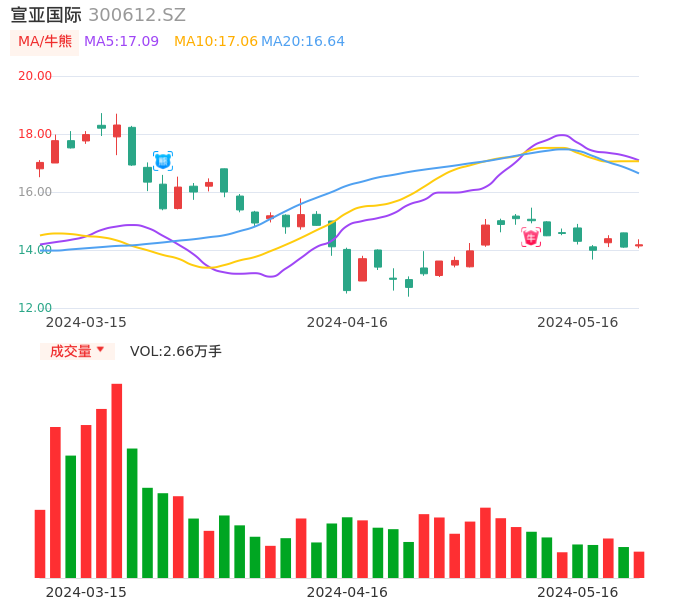This screenshot has width=686, height=606.
Task: Click the large green candlestick below 14.00
Action: pos(347,270)
